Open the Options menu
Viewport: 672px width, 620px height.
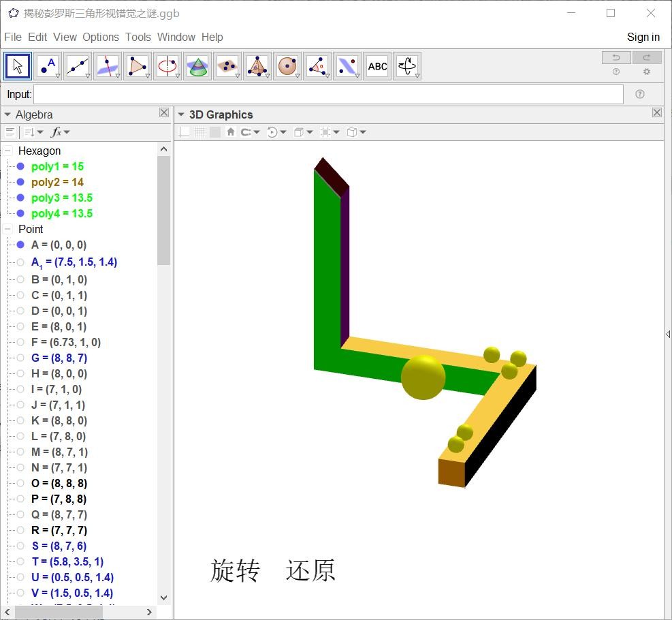tap(101, 37)
